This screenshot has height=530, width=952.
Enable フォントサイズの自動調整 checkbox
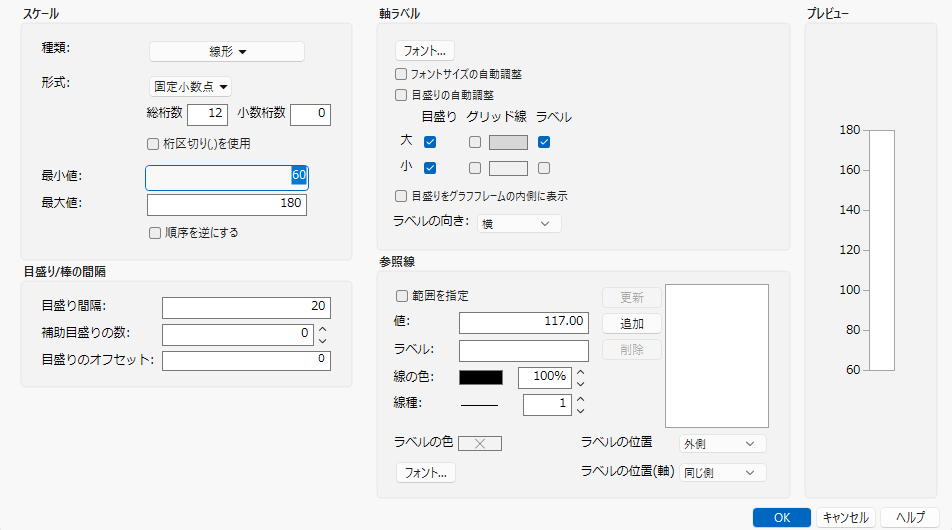click(x=401, y=74)
